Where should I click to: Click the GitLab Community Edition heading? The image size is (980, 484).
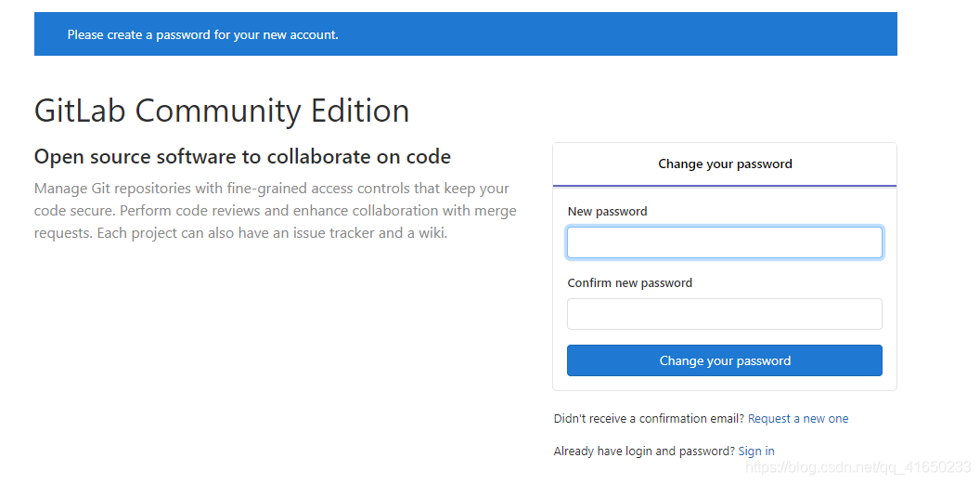pyautogui.click(x=222, y=111)
